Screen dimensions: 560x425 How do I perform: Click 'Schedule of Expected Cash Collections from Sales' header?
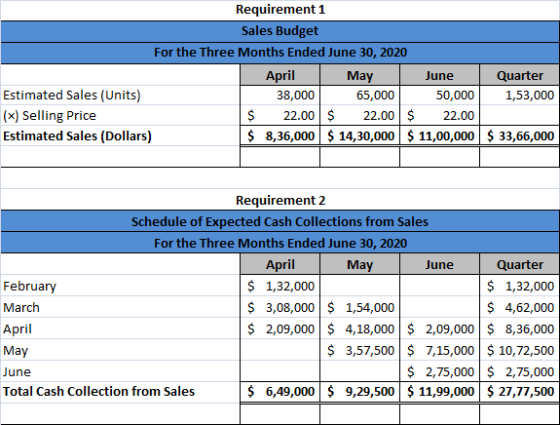click(x=280, y=222)
